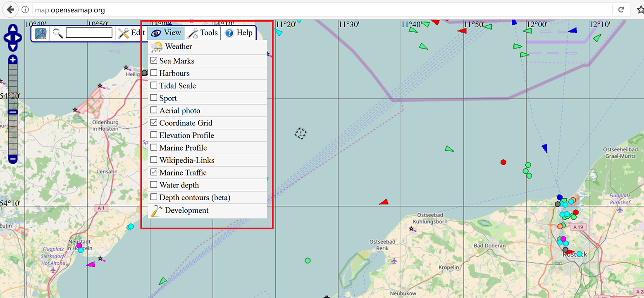
Task: Enable the Harbours layer checkbox
Action: tap(154, 73)
